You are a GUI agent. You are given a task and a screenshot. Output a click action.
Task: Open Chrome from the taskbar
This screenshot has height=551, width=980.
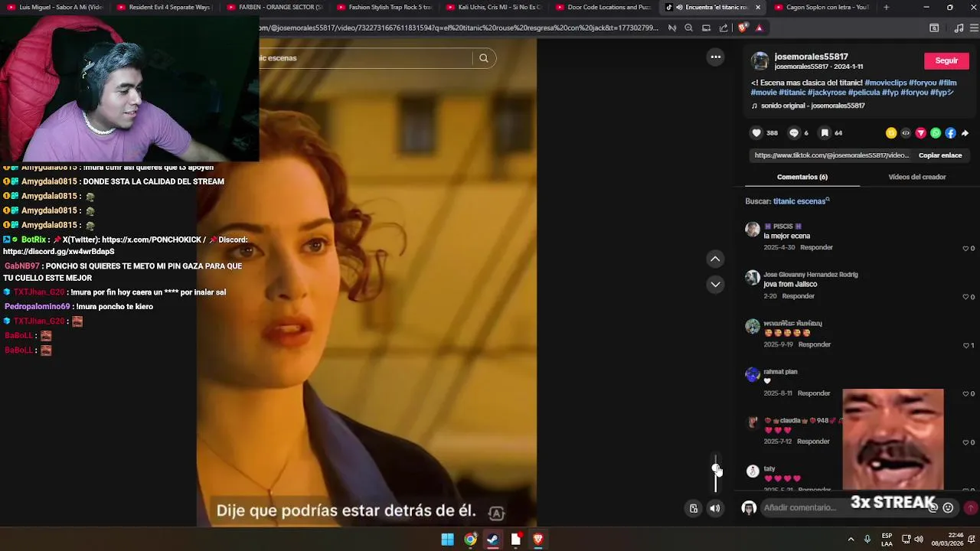470,540
